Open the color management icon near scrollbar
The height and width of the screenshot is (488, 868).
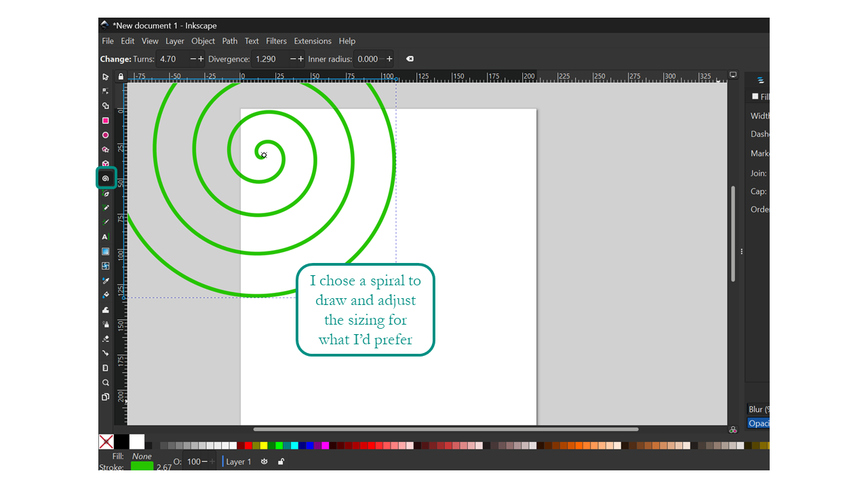[x=733, y=430]
